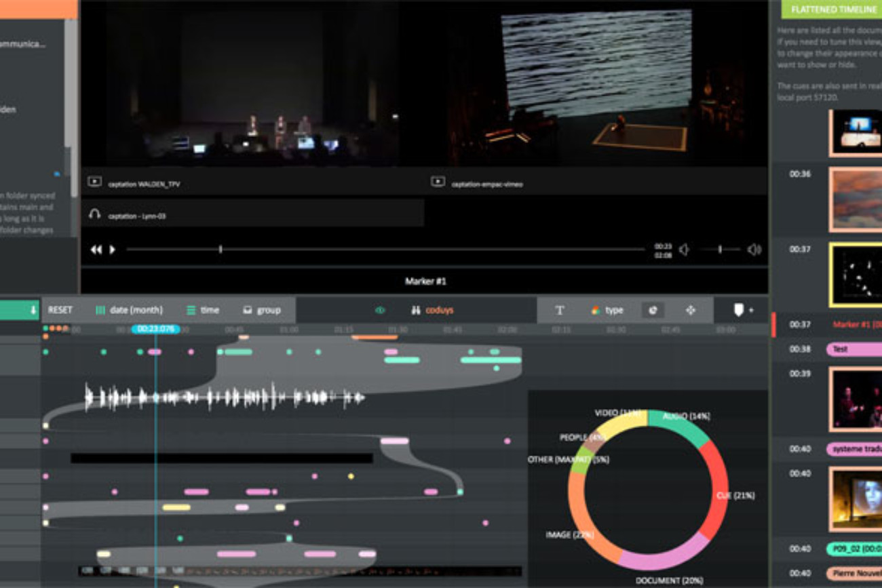Click the low volume speaker icon
The image size is (882, 588).
(684, 250)
